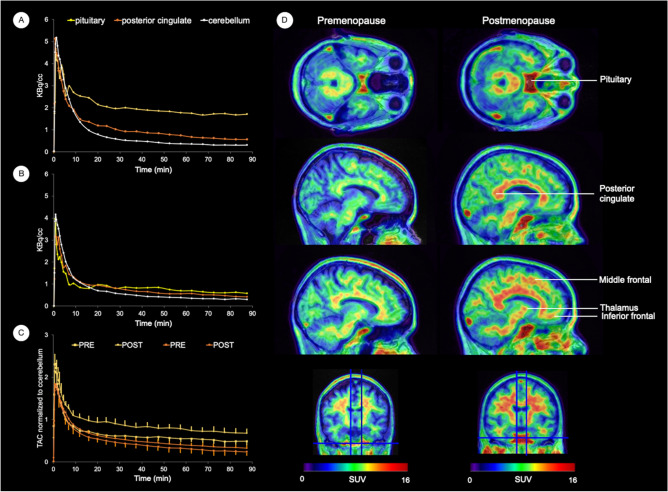
Task: Click the Inferior frontal annotation label
Action: point(630,319)
